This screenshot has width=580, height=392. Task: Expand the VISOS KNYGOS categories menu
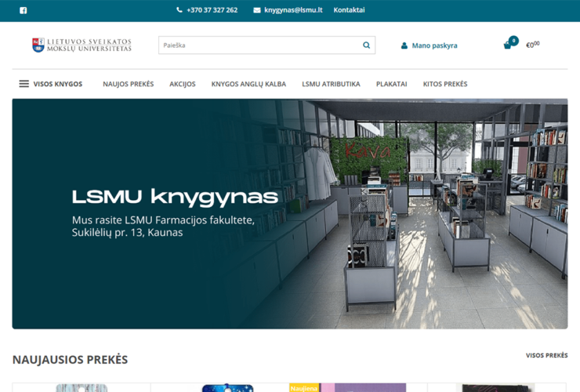click(58, 84)
